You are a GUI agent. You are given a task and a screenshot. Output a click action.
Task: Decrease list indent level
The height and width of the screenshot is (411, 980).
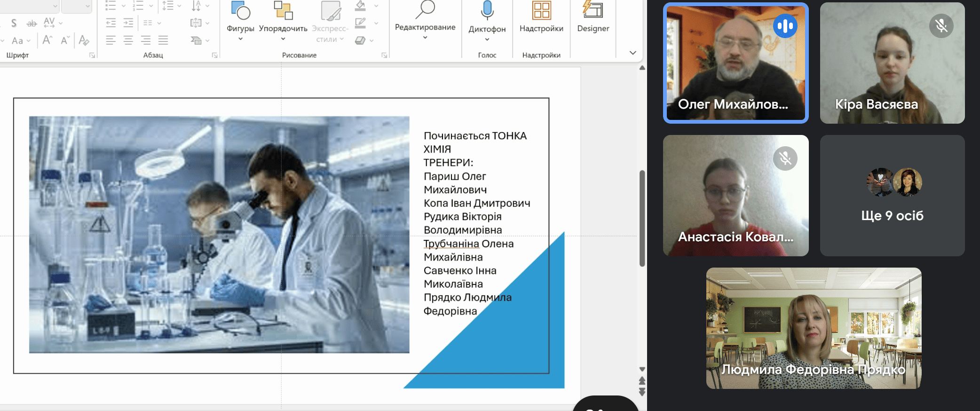click(111, 23)
